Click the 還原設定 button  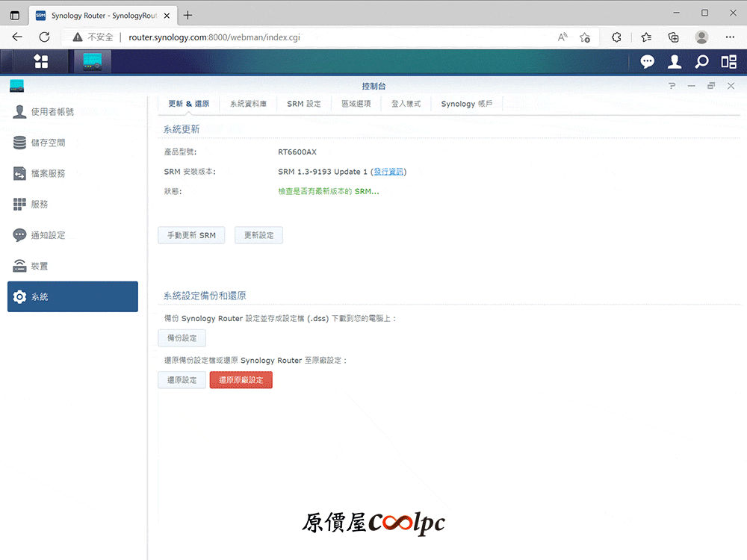(182, 380)
